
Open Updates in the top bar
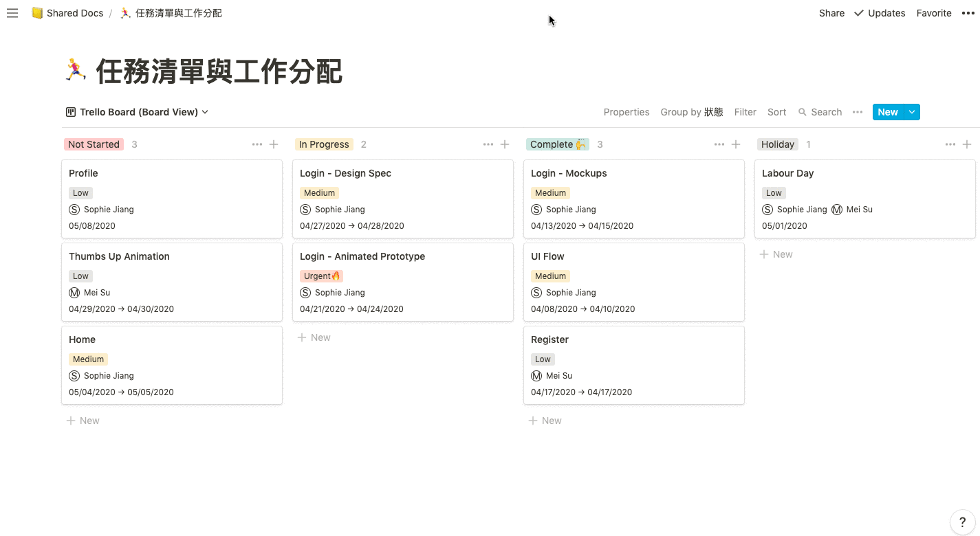[x=880, y=13]
